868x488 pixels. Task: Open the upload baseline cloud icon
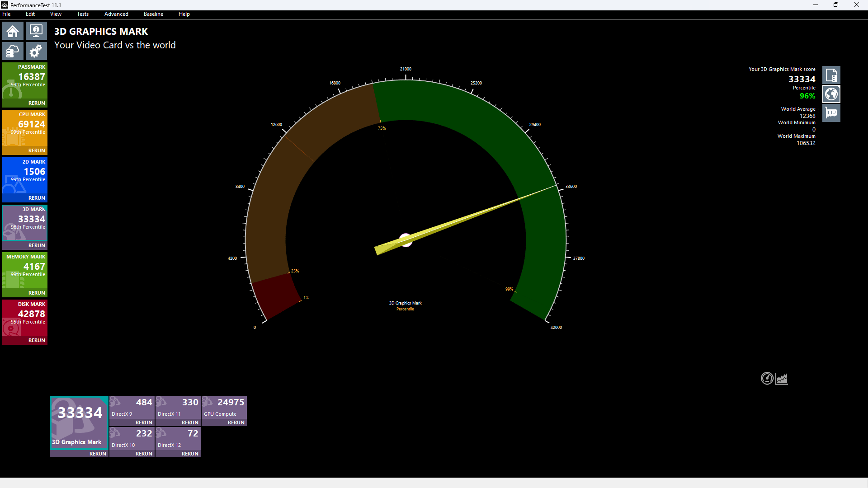click(x=13, y=51)
